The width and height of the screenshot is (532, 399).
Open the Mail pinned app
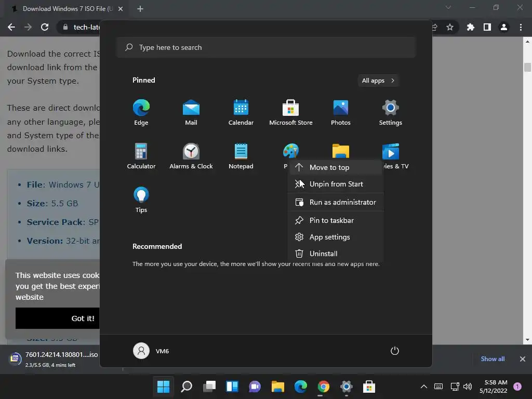coord(191,113)
